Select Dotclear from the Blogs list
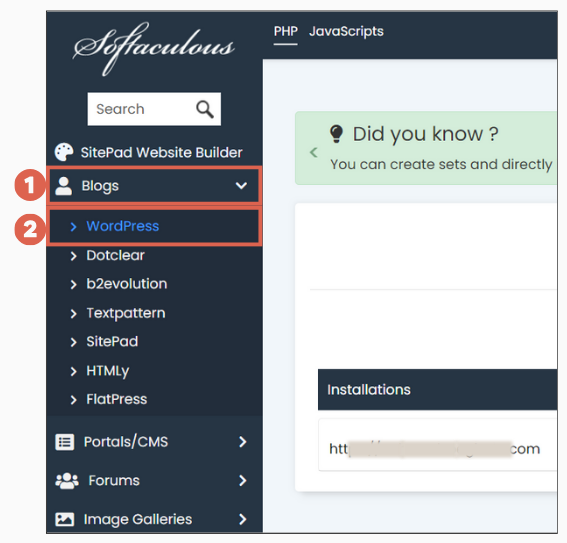Image resolution: width=567 pixels, height=543 pixels. point(115,256)
